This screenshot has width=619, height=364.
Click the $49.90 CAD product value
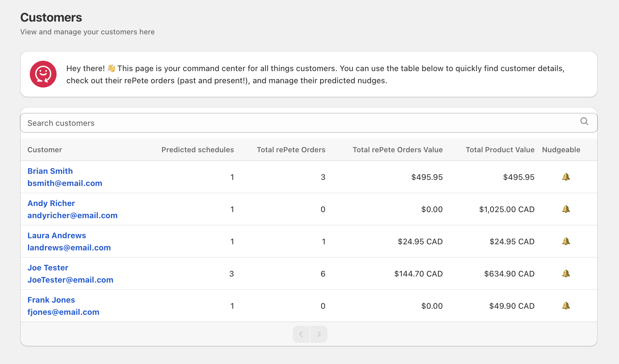(512, 306)
